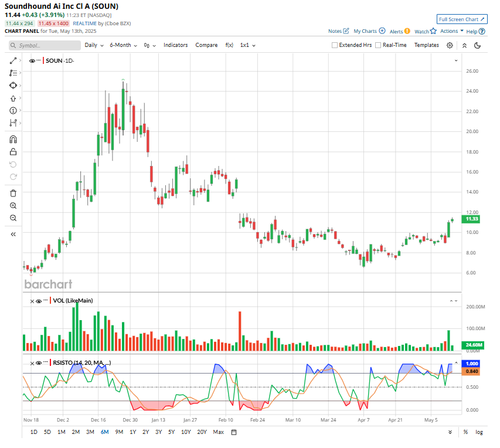
Task: Open Alerts for SOUN
Action: coord(400,31)
